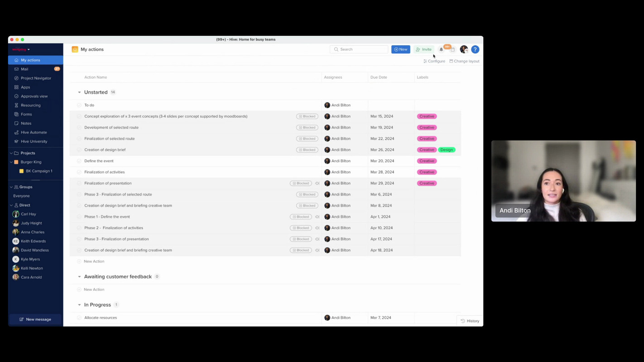Click inside the Search field
644x362 pixels.
click(359, 49)
